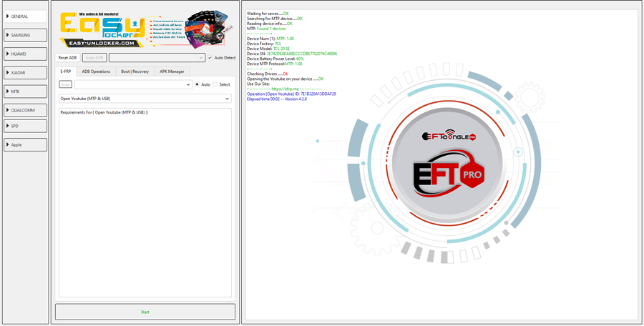Open the ADB device dropdown list

pos(157,58)
